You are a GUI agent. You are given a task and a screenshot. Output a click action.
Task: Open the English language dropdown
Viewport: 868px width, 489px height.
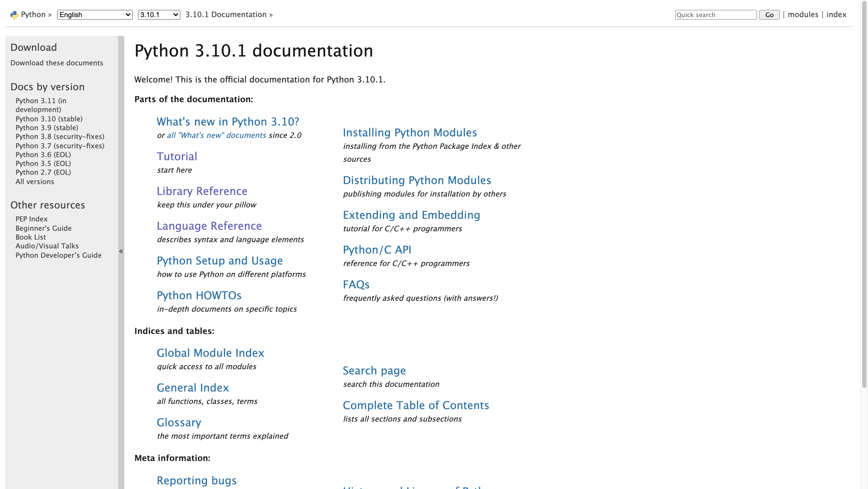click(x=95, y=15)
